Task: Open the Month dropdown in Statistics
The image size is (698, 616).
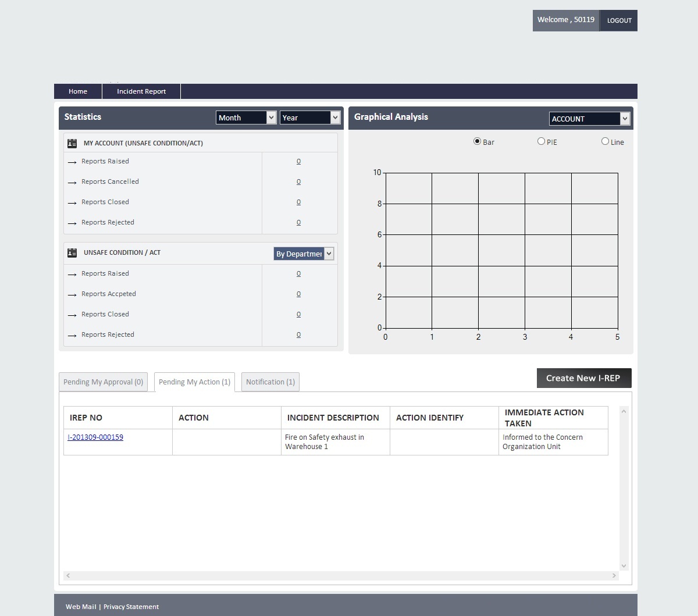Action: click(x=246, y=117)
